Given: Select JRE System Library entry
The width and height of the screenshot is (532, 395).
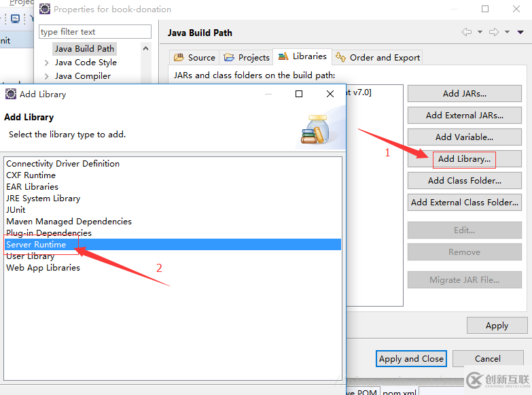Looking at the screenshot, I should point(173,199).
